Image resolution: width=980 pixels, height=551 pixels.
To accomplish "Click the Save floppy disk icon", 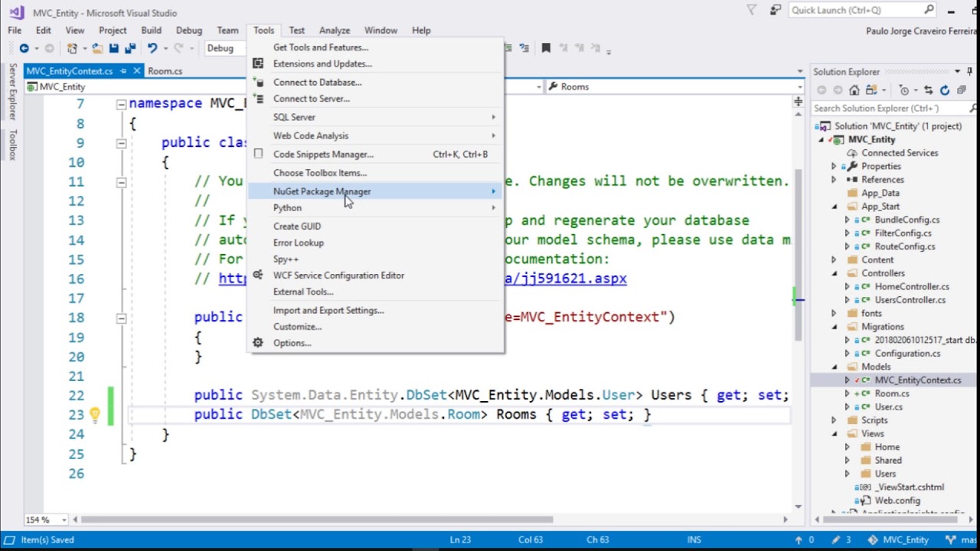I will tap(113, 48).
